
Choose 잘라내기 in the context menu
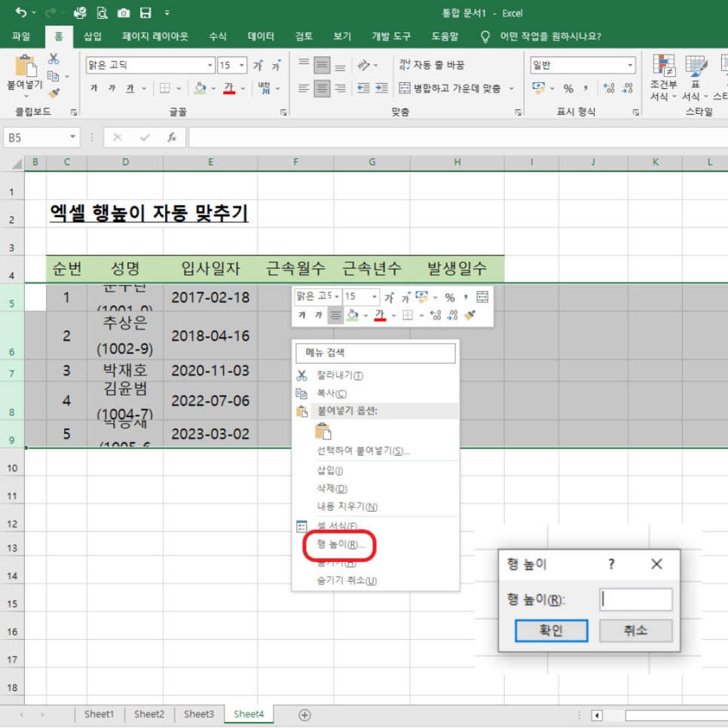click(x=339, y=375)
